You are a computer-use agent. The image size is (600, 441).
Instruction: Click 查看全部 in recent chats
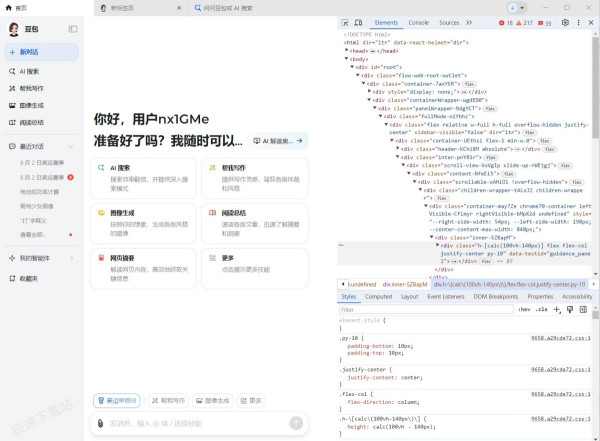click(x=33, y=235)
